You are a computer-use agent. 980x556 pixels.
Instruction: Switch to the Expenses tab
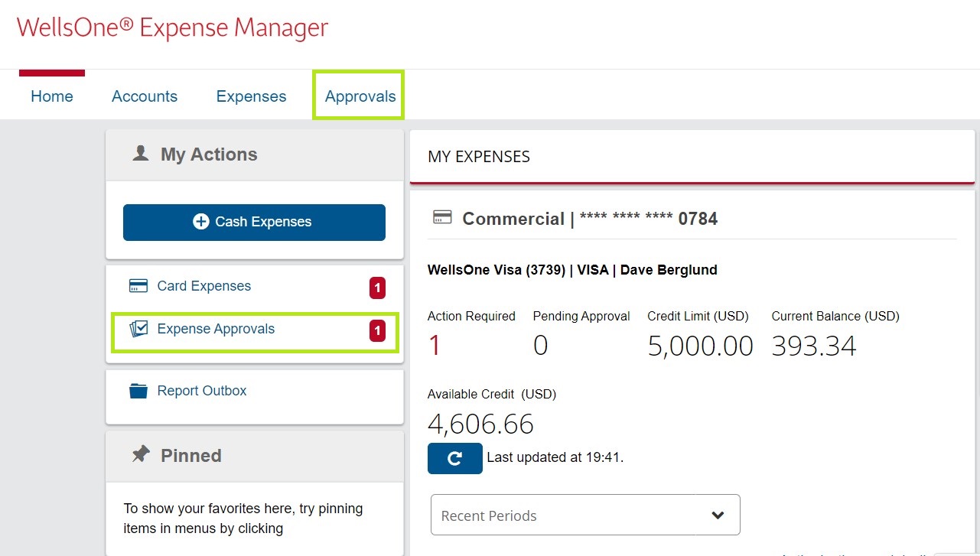[x=251, y=96]
